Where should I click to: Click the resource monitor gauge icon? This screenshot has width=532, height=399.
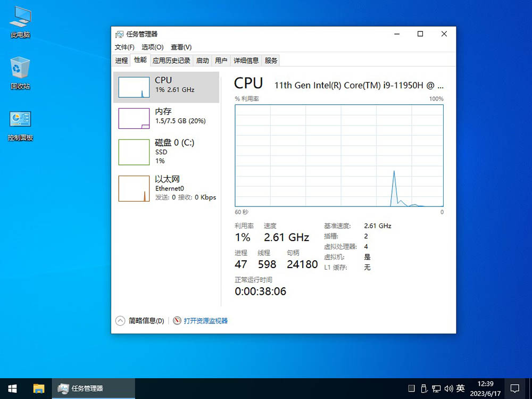point(177,321)
